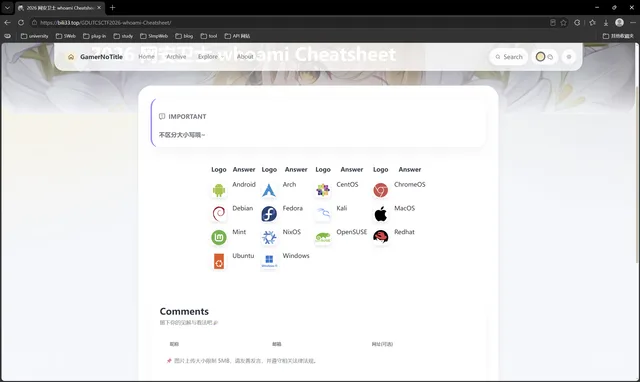Image resolution: width=640 pixels, height=382 pixels.
Task: Click the Redhat logo
Action: pyautogui.click(x=380, y=237)
